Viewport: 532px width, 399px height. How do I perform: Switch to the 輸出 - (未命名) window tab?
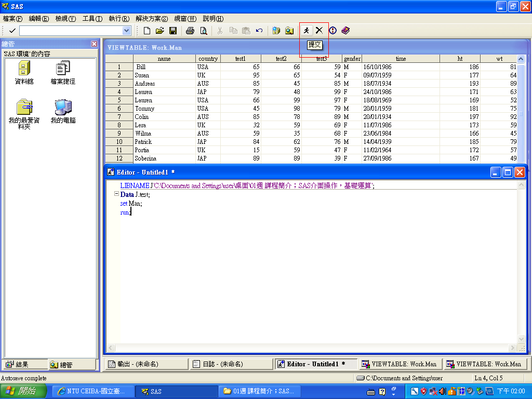[146, 364]
